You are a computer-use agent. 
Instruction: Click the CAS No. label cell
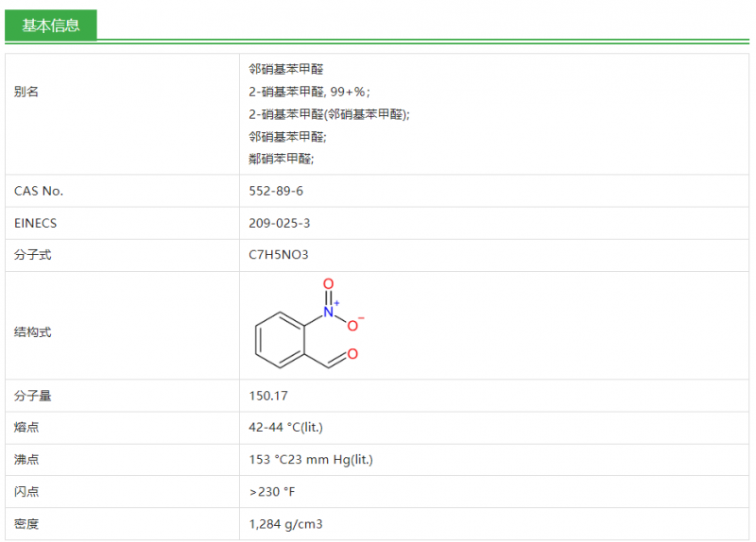click(x=39, y=191)
